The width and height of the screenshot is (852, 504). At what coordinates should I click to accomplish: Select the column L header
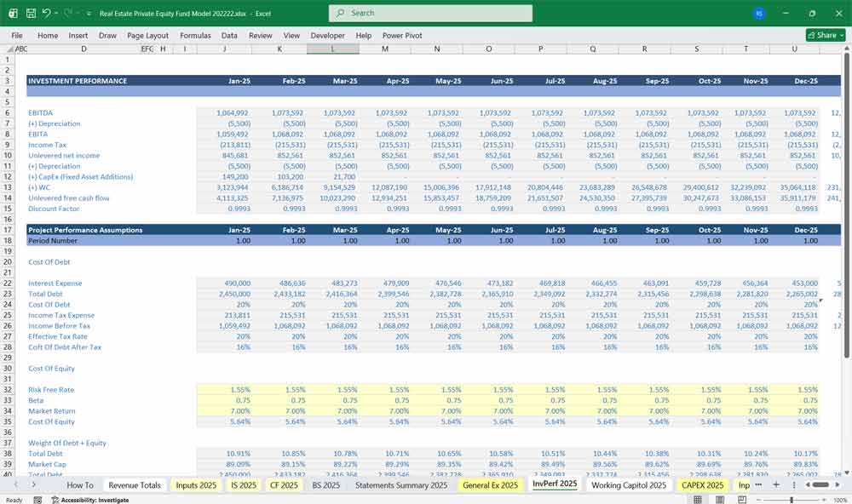click(x=332, y=49)
